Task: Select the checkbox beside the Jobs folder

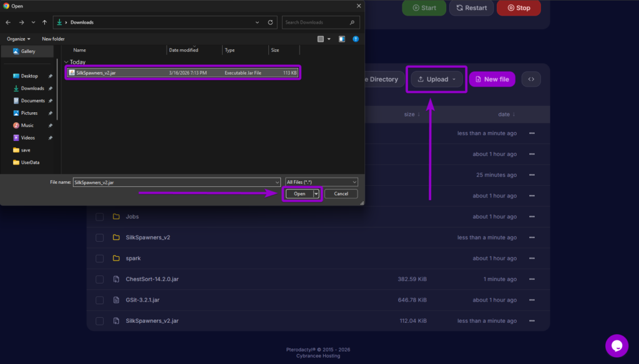Action: pyautogui.click(x=99, y=216)
